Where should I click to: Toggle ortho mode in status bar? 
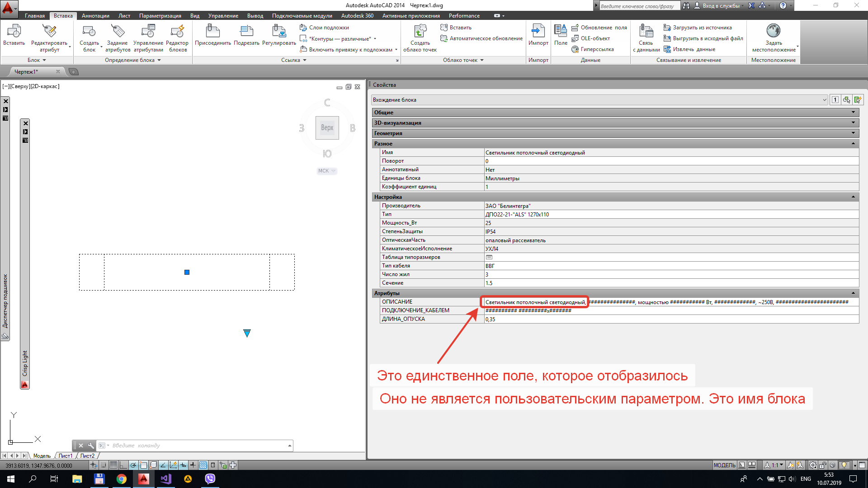(123, 465)
